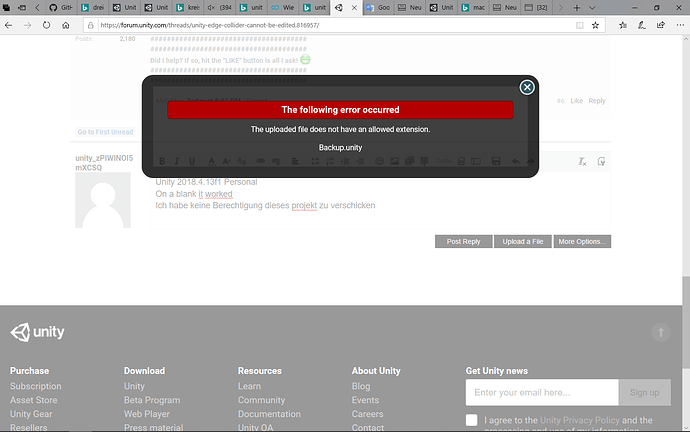Open the favorites list hub icon
The width and height of the screenshot is (690, 432).
click(x=623, y=26)
